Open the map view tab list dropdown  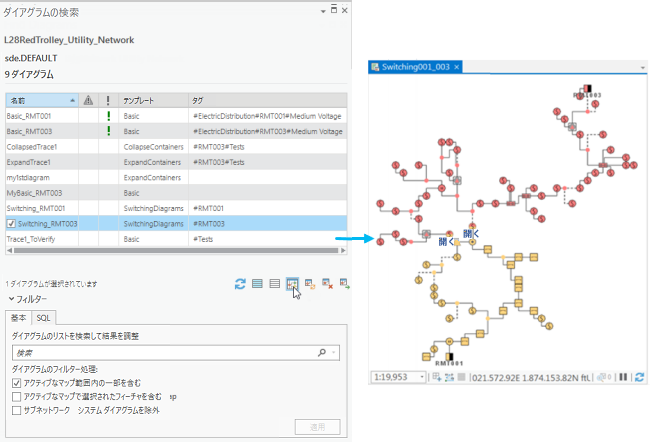(643, 67)
